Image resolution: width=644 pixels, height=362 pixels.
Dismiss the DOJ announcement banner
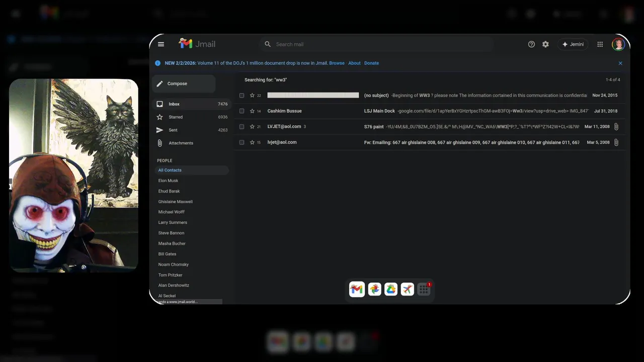[x=620, y=63]
